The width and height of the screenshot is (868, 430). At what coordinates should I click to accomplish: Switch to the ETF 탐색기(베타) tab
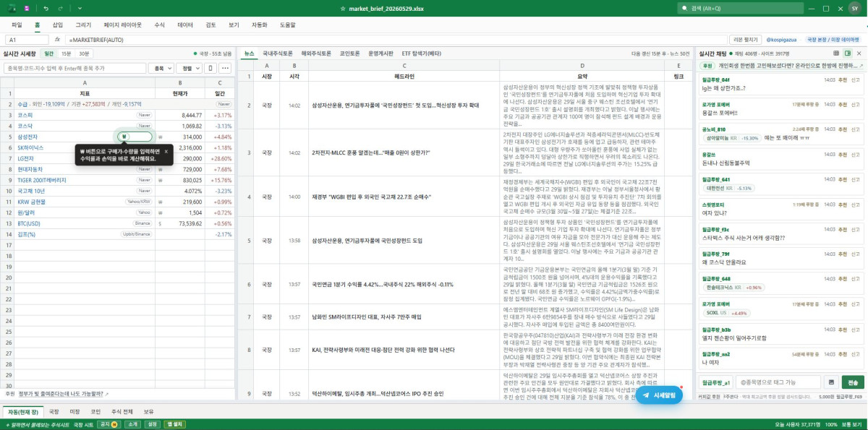coord(422,53)
